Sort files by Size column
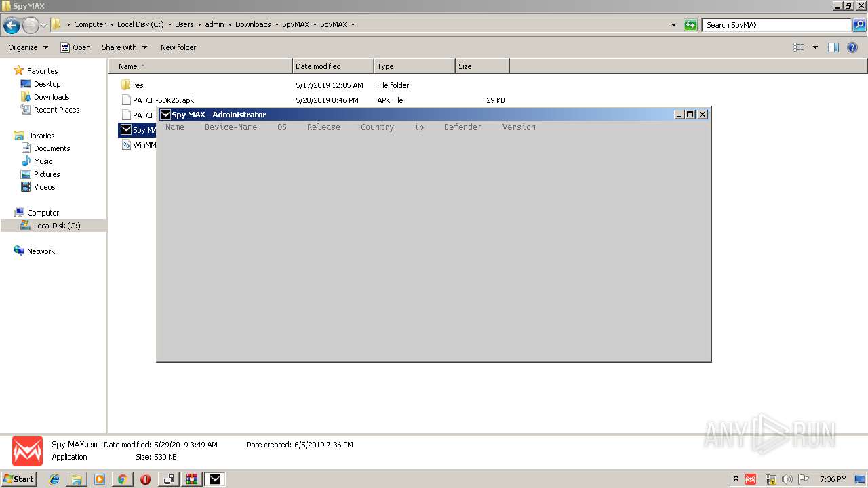Image resolution: width=868 pixels, height=488 pixels. click(x=482, y=66)
